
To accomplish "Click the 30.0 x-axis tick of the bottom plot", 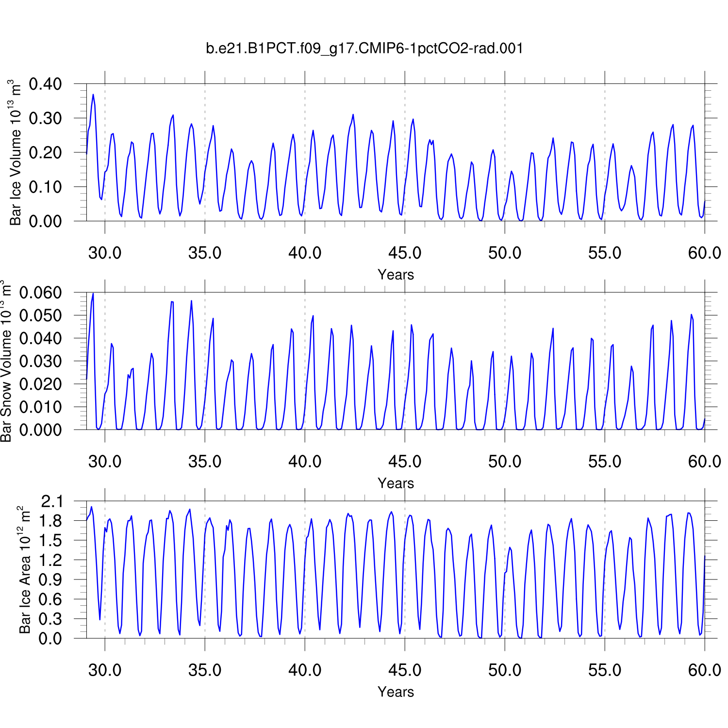I will (105, 670).
